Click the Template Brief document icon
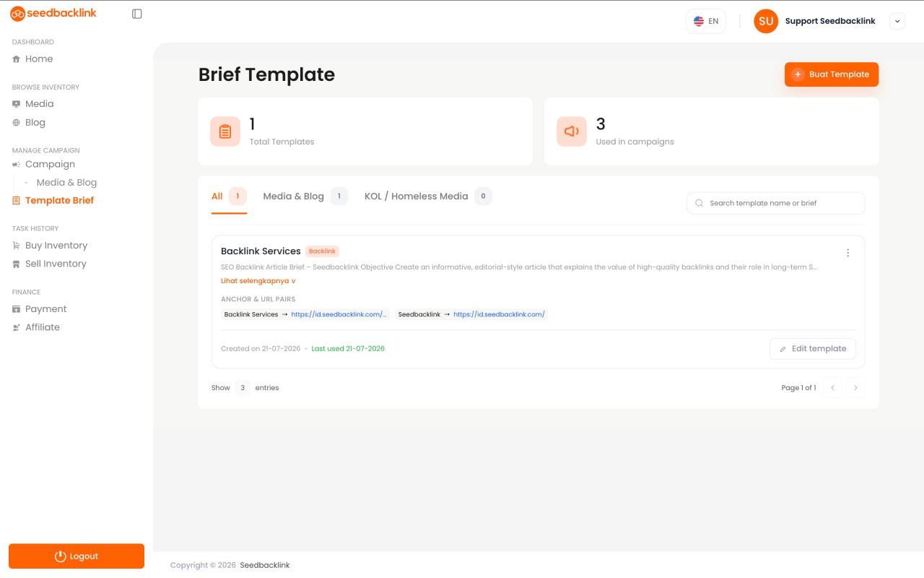924x578 pixels. pos(16,201)
